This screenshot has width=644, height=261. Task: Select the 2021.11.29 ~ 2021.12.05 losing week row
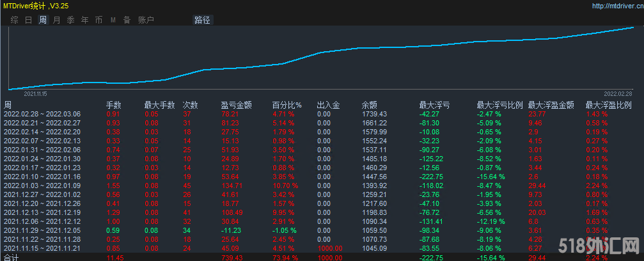click(42, 230)
